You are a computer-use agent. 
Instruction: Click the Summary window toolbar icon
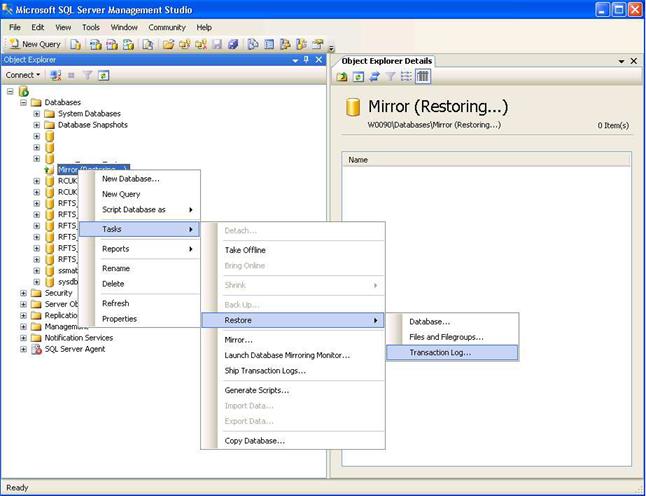click(269, 44)
